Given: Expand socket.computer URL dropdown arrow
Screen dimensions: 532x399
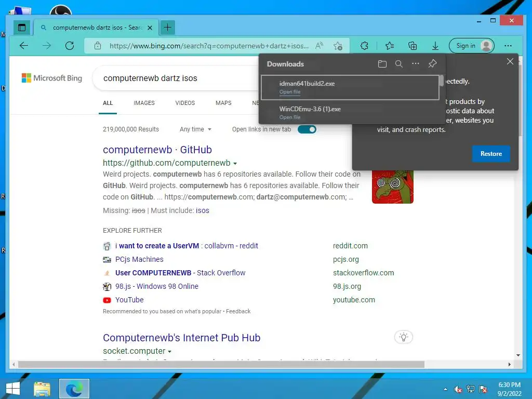Looking at the screenshot, I should point(170,352).
